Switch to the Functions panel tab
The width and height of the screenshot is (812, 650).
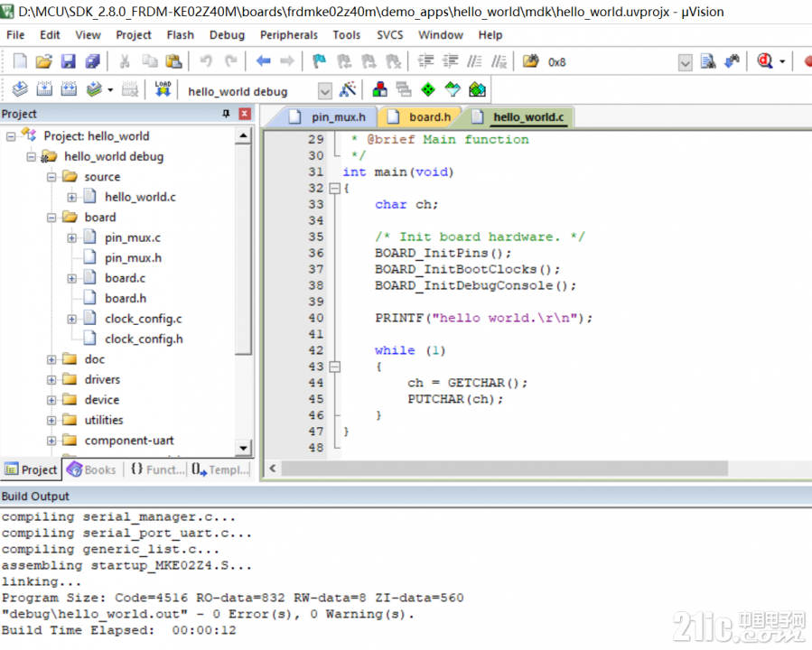[157, 469]
